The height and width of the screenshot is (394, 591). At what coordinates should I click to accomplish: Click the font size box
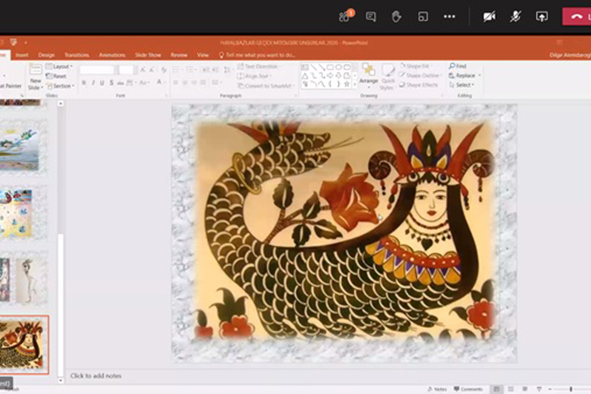point(126,70)
